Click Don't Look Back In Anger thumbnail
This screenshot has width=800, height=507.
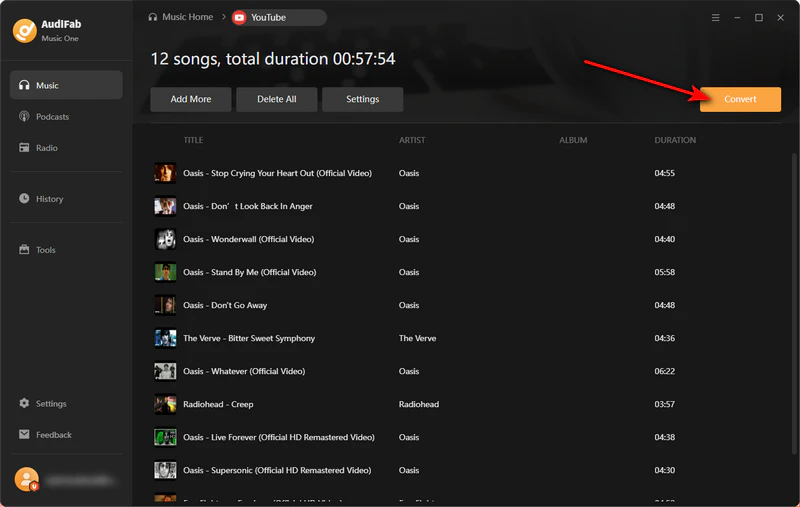tap(165, 206)
